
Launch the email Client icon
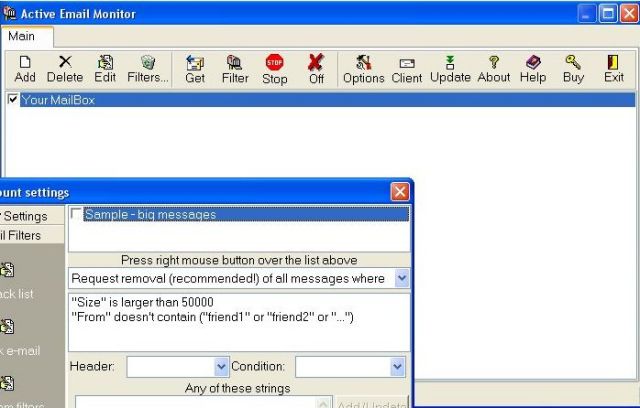click(407, 63)
